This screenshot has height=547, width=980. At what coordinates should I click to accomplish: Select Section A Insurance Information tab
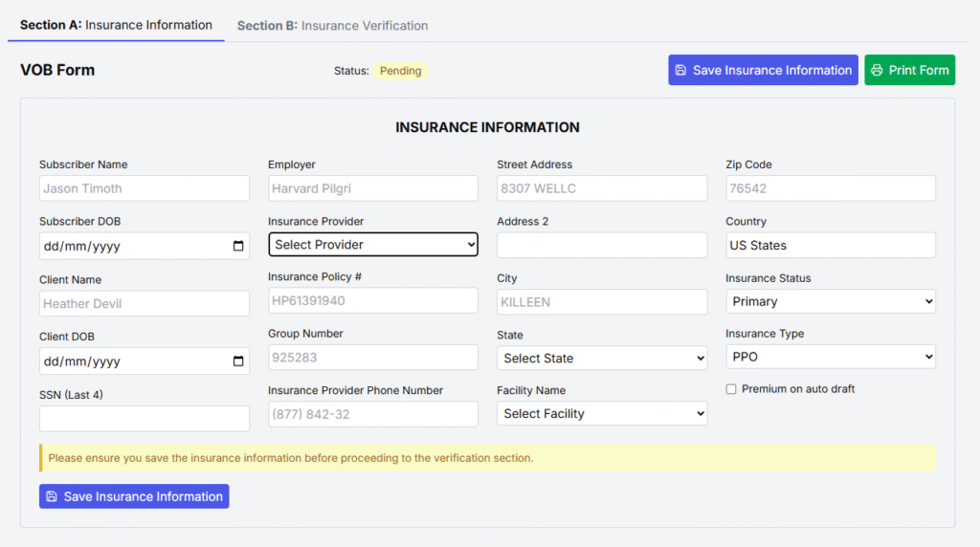116,25
